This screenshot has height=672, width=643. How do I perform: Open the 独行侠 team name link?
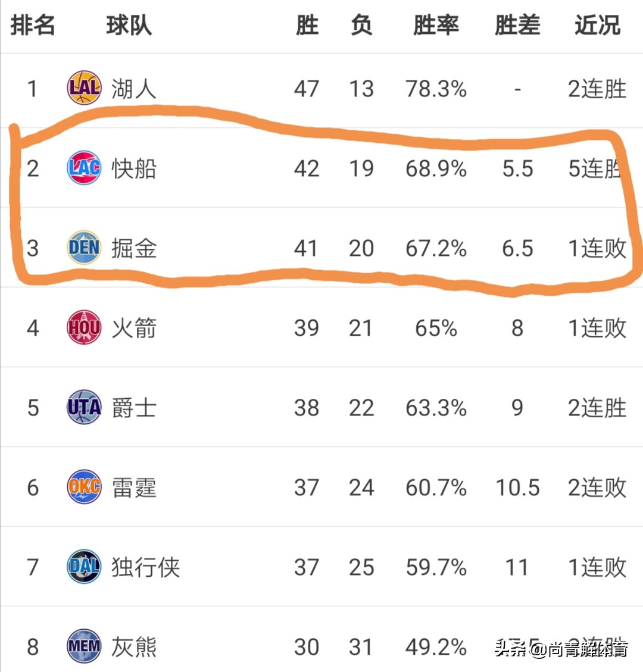click(146, 567)
